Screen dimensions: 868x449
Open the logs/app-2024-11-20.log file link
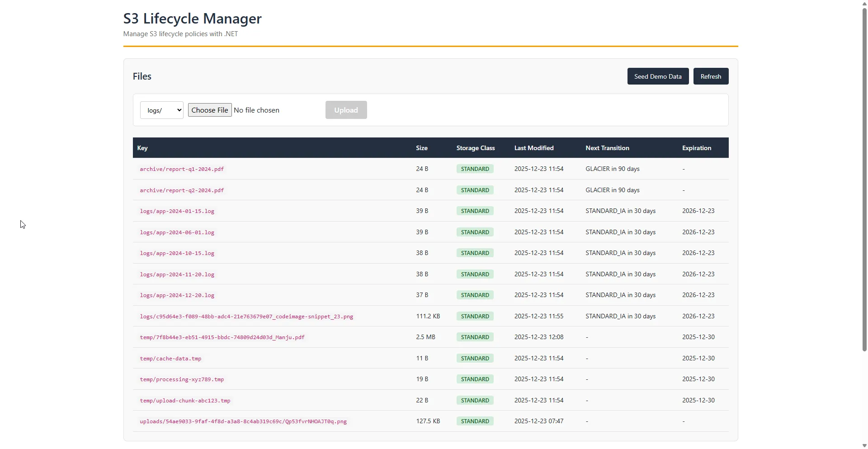tap(177, 274)
